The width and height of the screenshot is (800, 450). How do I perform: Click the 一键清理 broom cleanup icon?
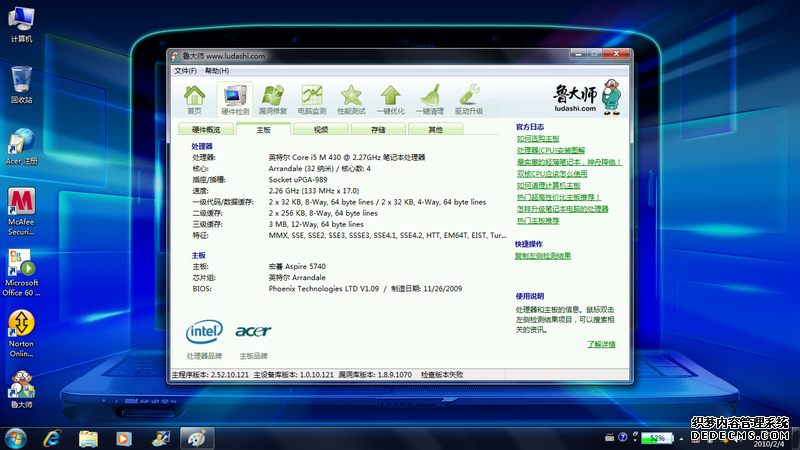point(430,99)
